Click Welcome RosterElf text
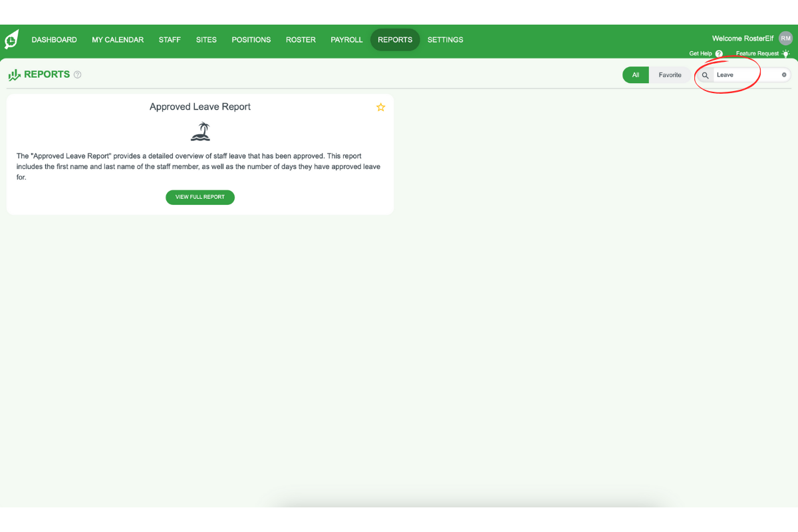Viewport: 798px width, 532px height. [x=743, y=39]
